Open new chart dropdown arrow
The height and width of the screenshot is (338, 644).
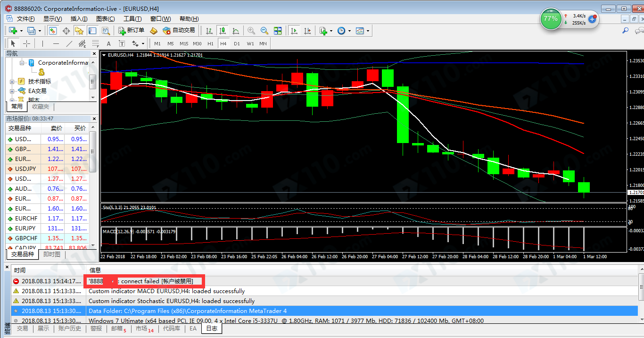(21, 31)
